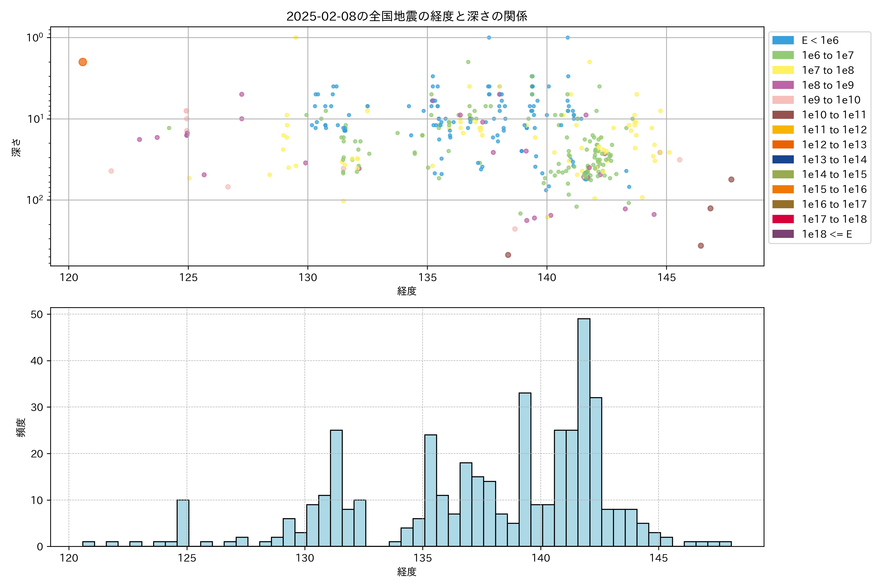Click the magenta 1e8 to 1e9 legend swatch
882x588 pixels.
pyautogui.click(x=783, y=85)
